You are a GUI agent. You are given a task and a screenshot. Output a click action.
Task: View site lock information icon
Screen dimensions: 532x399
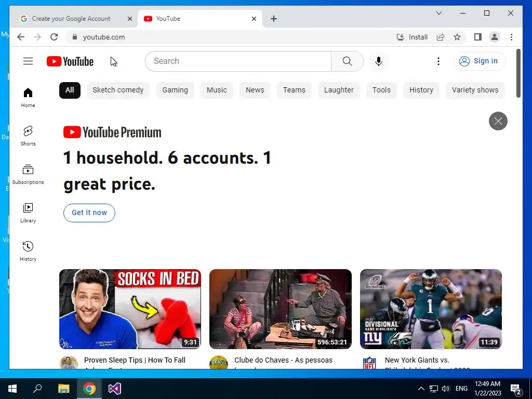click(x=75, y=37)
